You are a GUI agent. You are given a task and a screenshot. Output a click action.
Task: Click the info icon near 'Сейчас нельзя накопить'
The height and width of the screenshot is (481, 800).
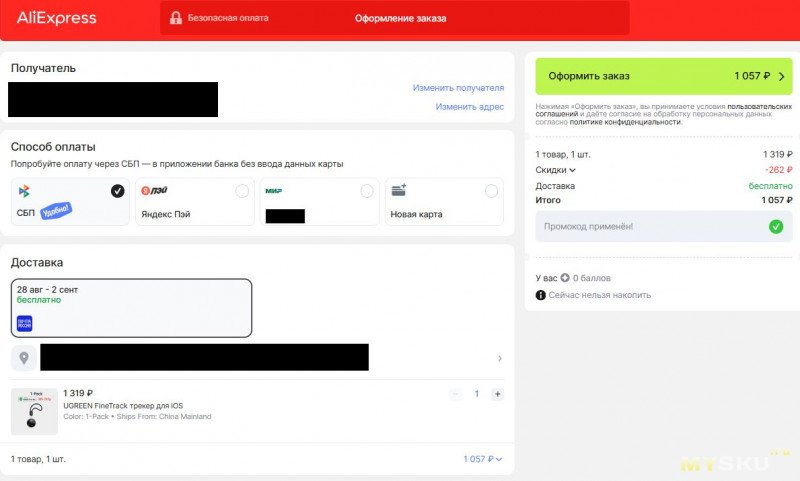(540, 295)
